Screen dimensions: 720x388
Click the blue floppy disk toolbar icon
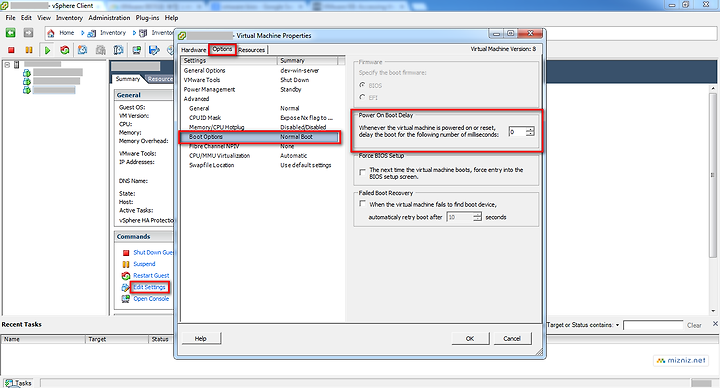[x=154, y=50]
